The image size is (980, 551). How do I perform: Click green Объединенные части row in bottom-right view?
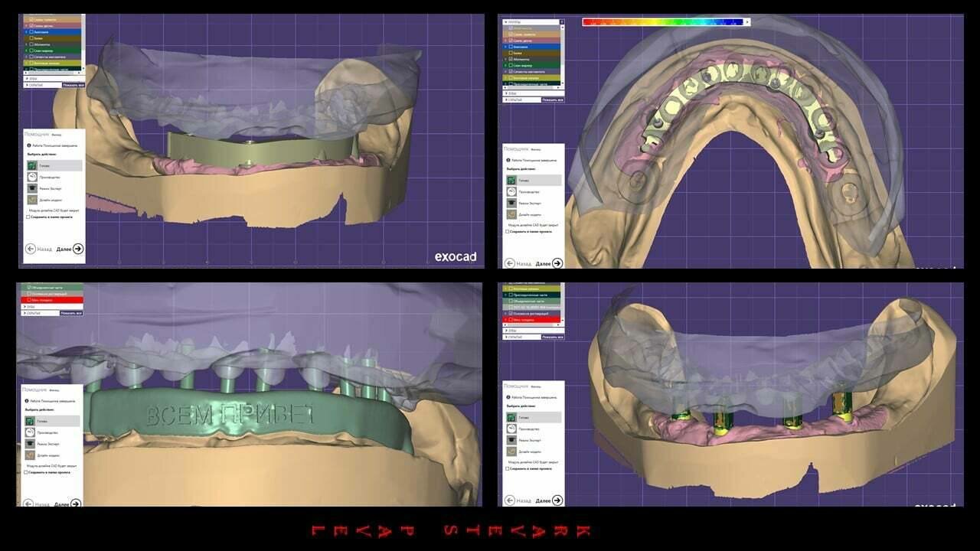click(531, 302)
